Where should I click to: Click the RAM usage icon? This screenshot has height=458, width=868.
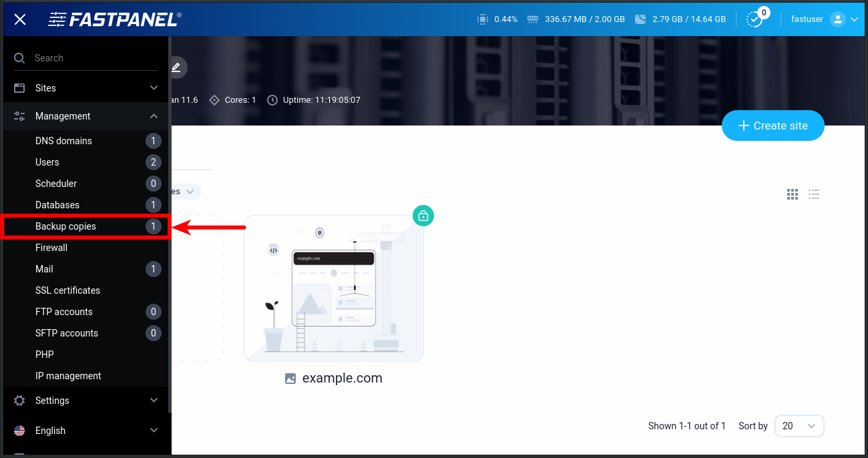(533, 19)
